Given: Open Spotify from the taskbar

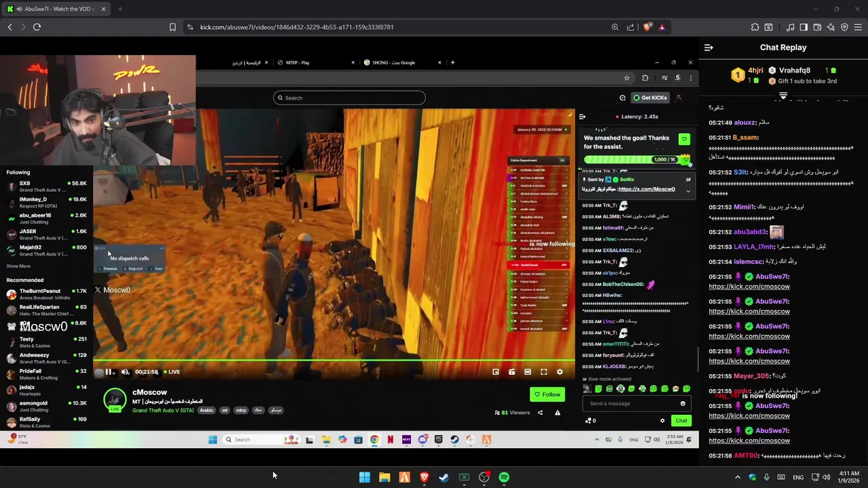Looking at the screenshot, I should (x=504, y=477).
